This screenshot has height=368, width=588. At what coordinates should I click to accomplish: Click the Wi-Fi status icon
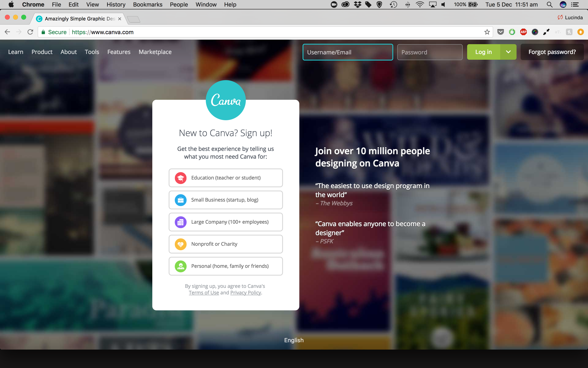pos(420,4)
